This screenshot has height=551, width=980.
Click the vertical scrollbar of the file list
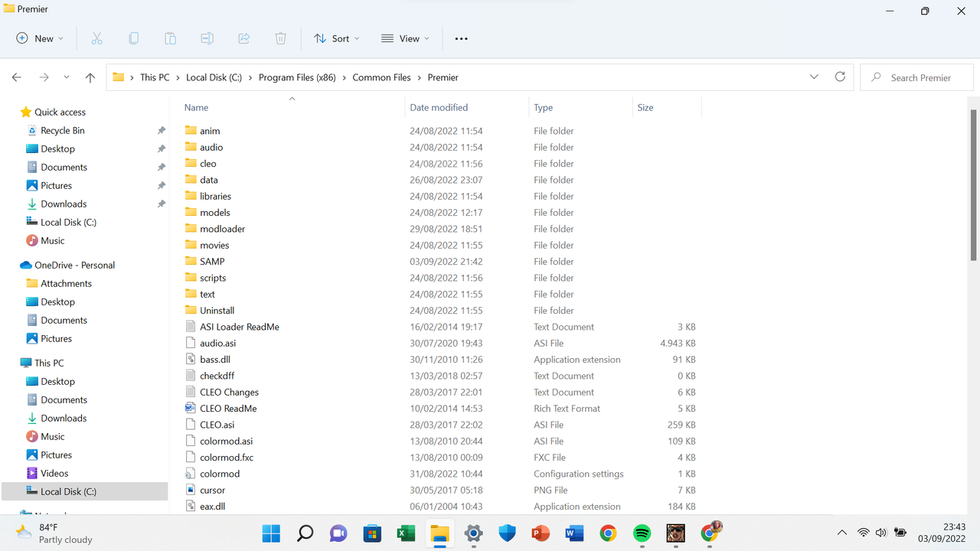click(x=974, y=185)
